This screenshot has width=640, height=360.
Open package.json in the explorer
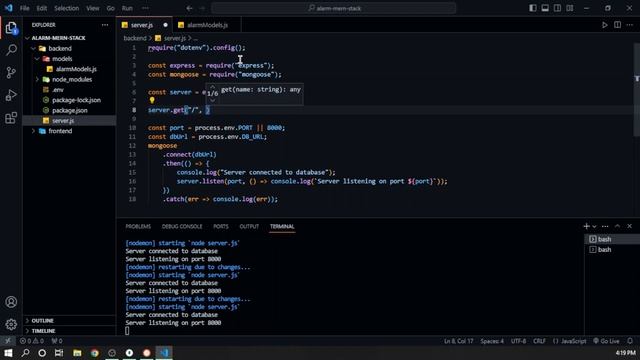point(70,111)
